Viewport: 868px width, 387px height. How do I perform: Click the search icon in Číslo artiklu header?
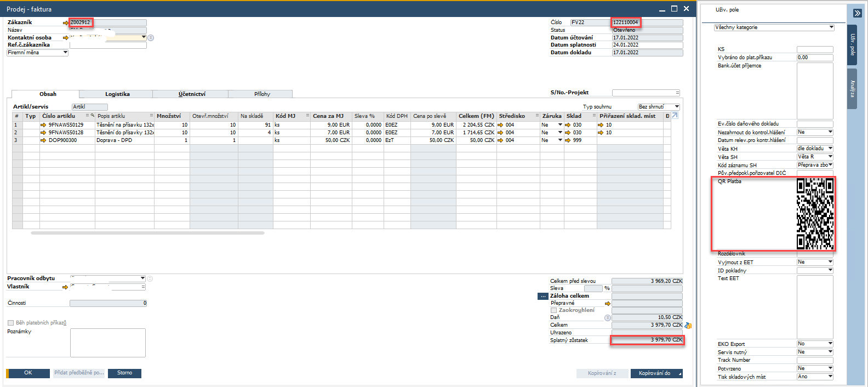point(92,116)
